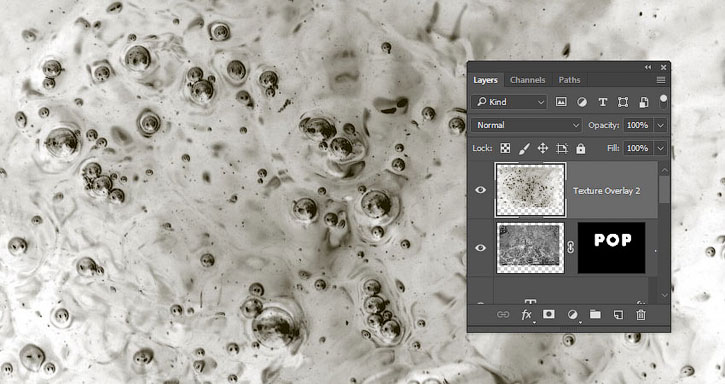Toggle layer filtering on/off switch

pyautogui.click(x=664, y=102)
